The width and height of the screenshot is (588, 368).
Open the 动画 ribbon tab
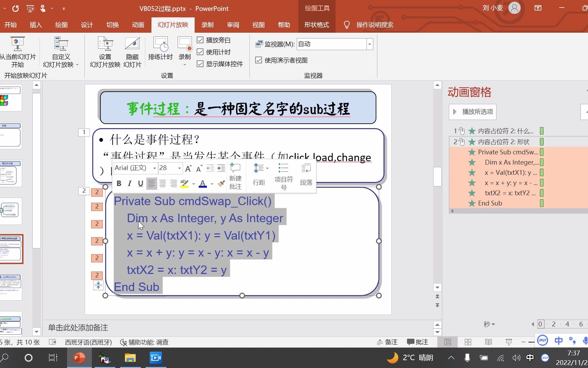[x=138, y=25]
